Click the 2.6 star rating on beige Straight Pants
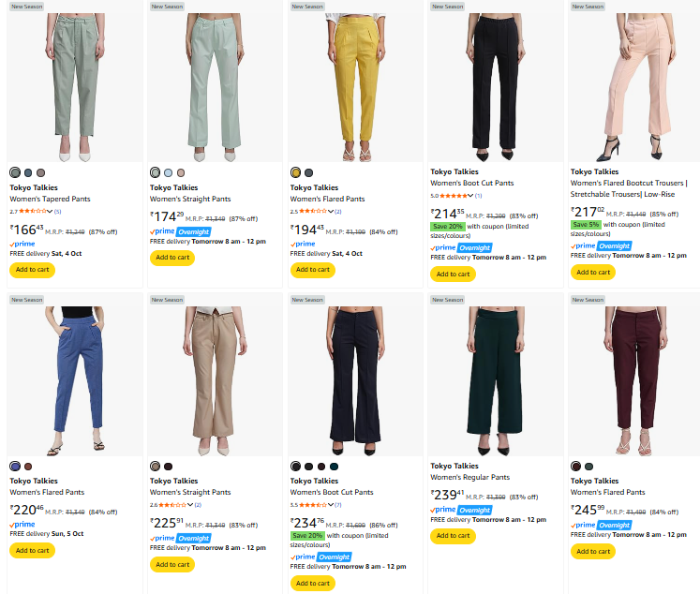This screenshot has height=594, width=700. (174, 505)
